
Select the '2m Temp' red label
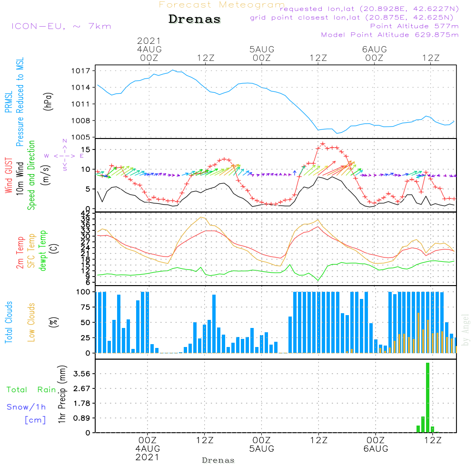tap(20, 253)
